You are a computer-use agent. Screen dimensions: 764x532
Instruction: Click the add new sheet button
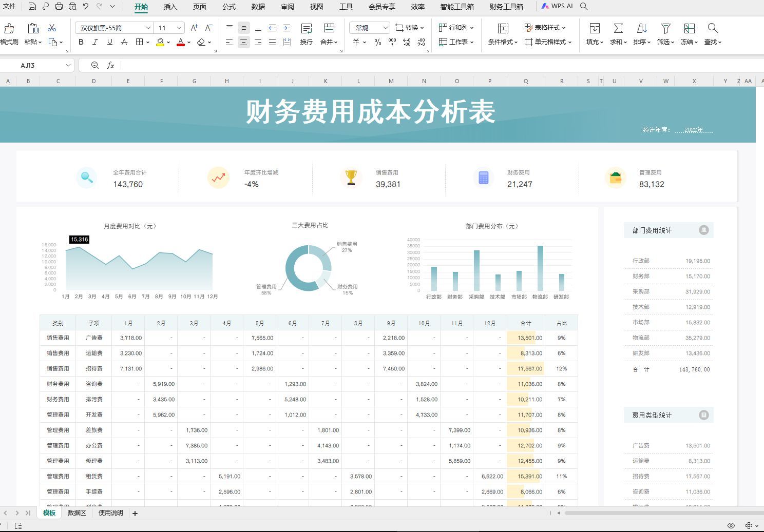coord(135,513)
